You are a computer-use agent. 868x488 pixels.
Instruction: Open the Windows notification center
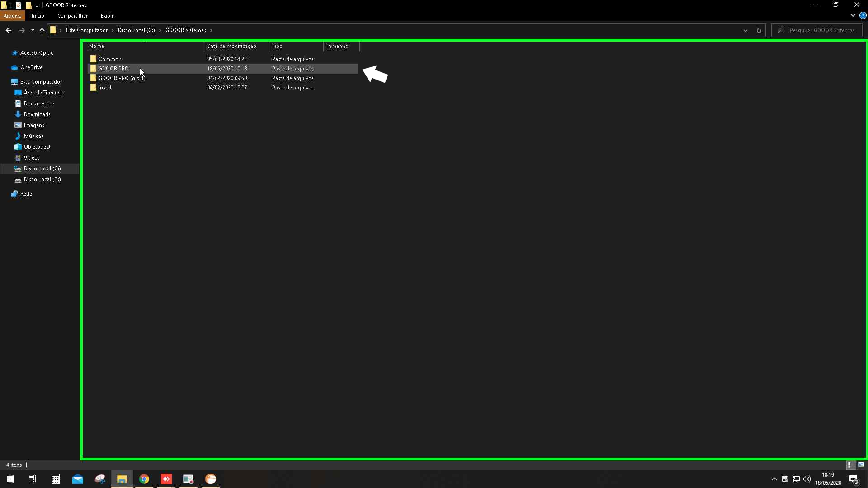click(854, 479)
